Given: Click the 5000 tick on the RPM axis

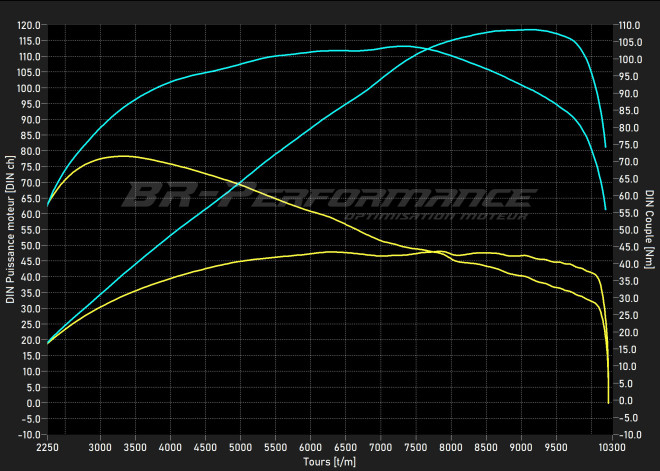Looking at the screenshot, I should (x=240, y=447).
